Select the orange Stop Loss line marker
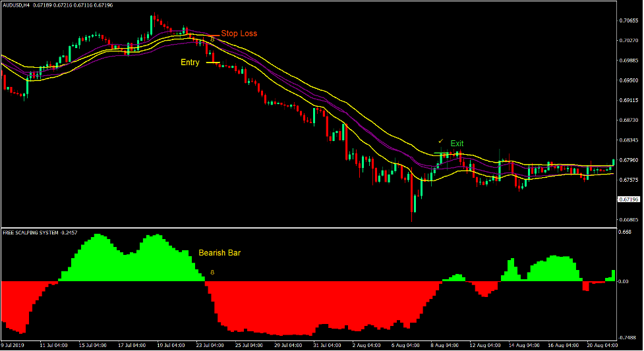This screenshot has width=644, height=351. (212, 35)
